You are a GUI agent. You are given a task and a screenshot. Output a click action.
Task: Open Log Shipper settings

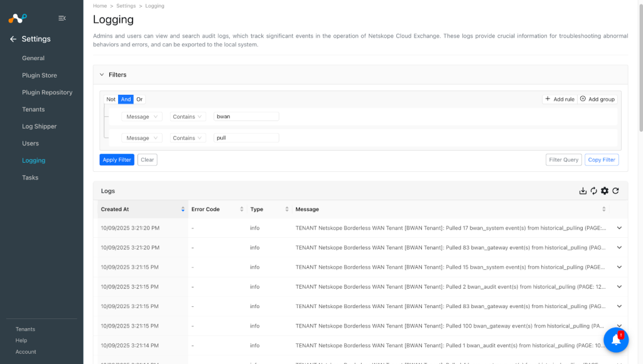40,126
